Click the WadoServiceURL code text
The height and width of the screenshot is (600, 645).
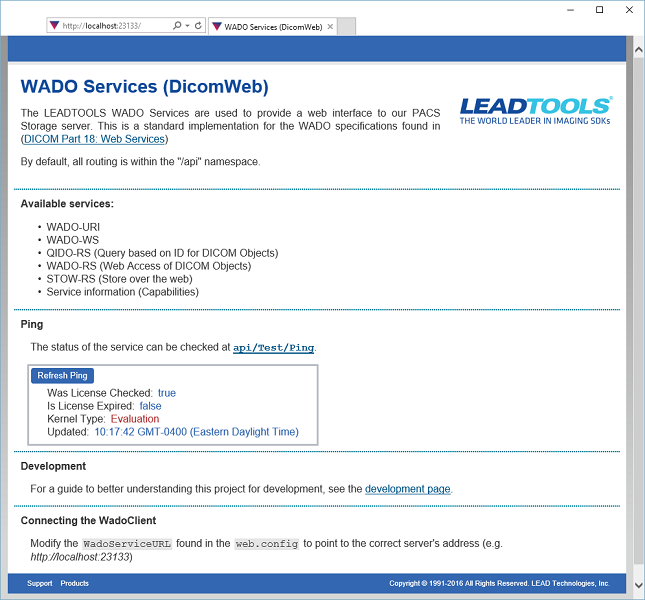pos(127,544)
